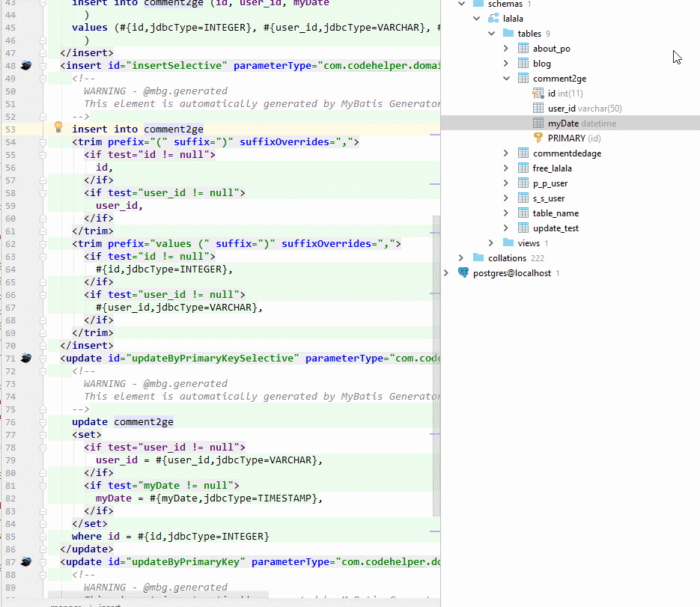Click the MyBatis bird gutter icon on line 48
This screenshot has height=607, width=700.
(26, 65)
